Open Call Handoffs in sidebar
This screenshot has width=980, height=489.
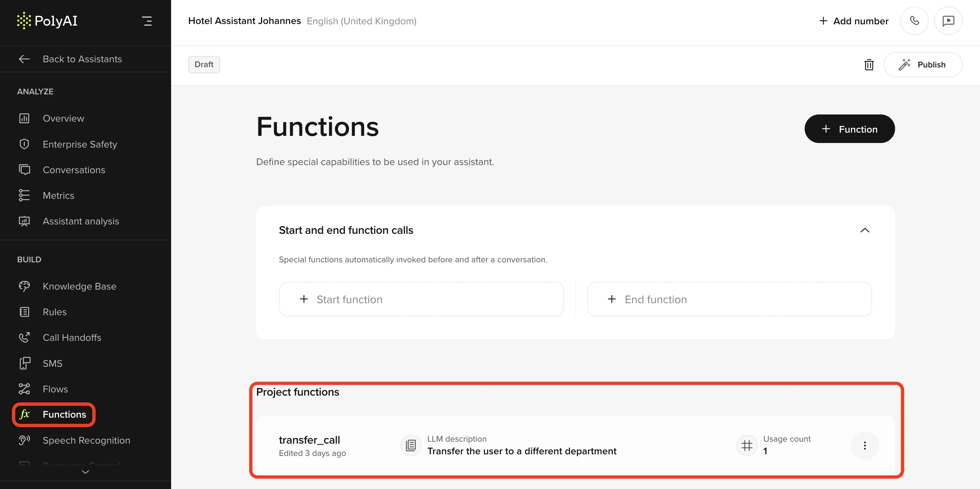(72, 338)
